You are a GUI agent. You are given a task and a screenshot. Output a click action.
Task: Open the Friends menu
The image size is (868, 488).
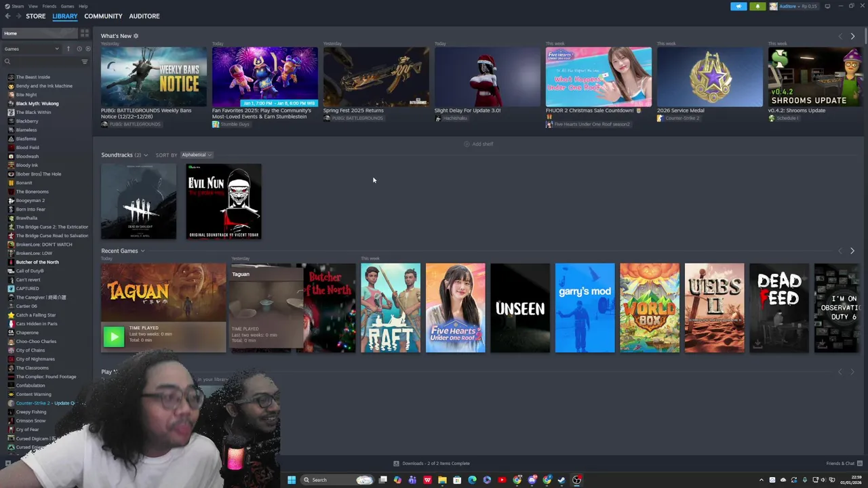(x=50, y=6)
